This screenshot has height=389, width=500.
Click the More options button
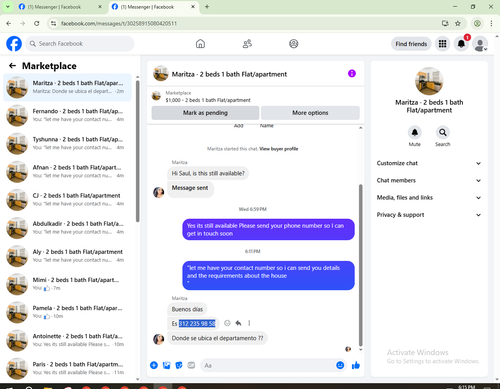(310, 113)
